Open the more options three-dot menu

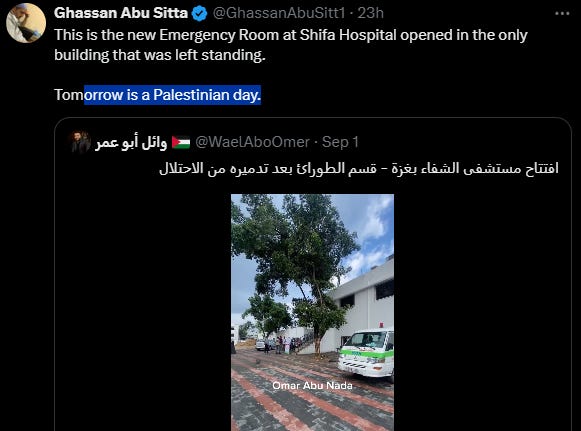[x=562, y=14]
